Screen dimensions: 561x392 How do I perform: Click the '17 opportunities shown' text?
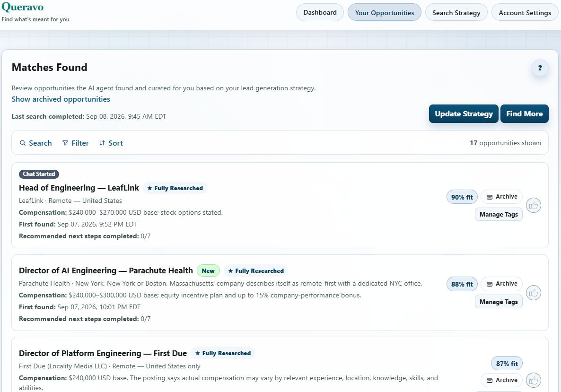(x=505, y=143)
